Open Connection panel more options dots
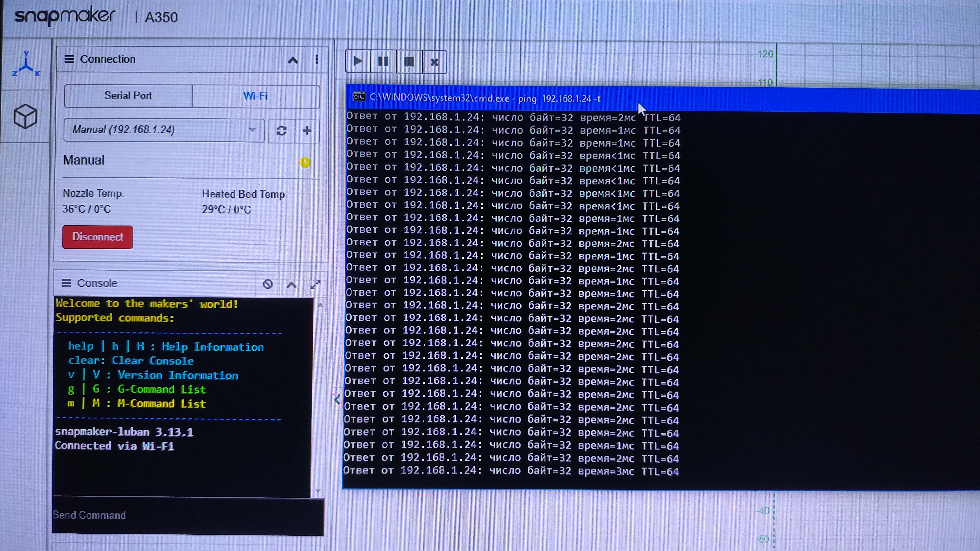This screenshot has height=551, width=980. [x=316, y=60]
